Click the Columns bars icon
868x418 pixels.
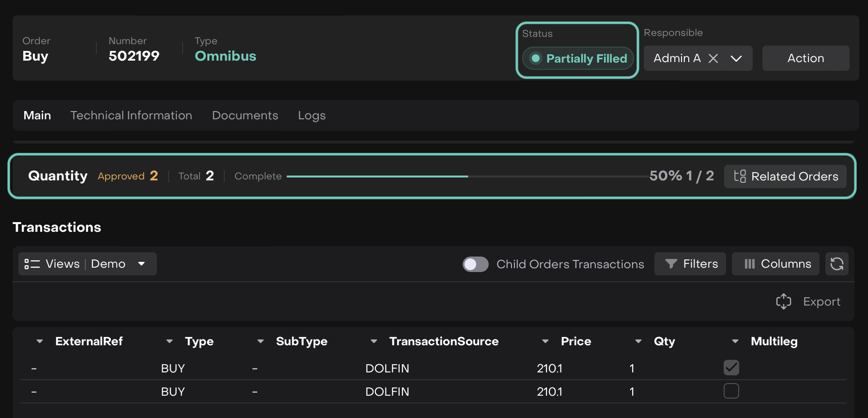pyautogui.click(x=749, y=264)
